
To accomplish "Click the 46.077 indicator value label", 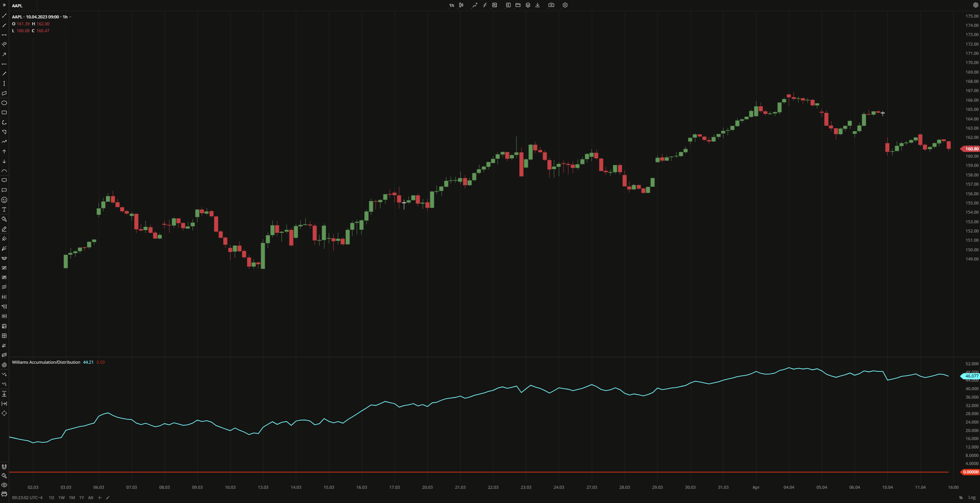I will point(970,376).
